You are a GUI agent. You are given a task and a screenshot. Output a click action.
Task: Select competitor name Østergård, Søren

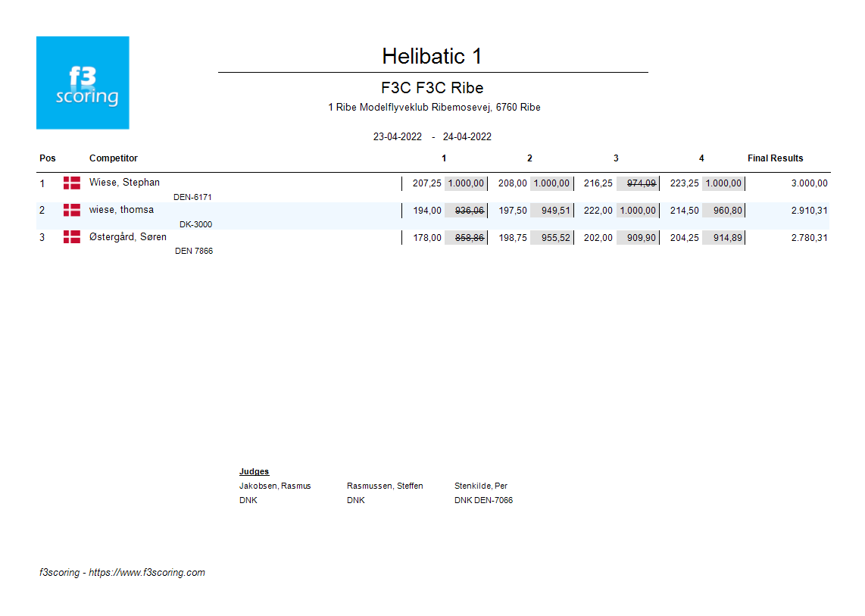pos(127,237)
